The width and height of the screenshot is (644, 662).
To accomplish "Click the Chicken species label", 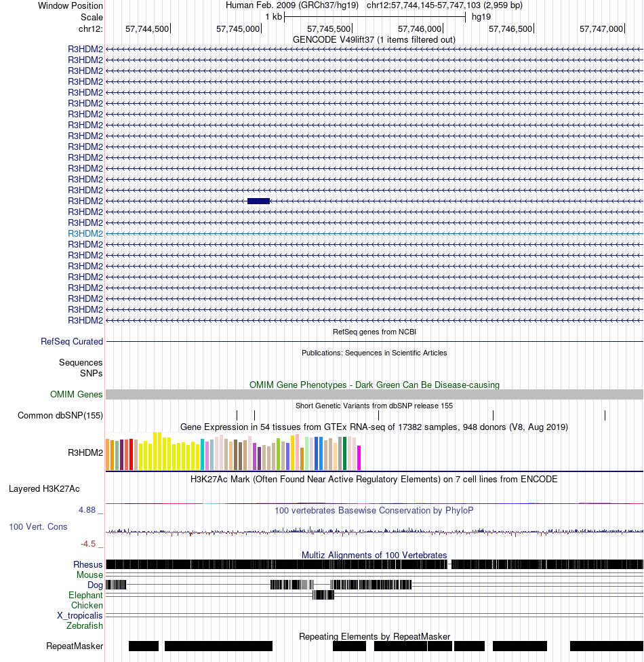I will tap(87, 606).
